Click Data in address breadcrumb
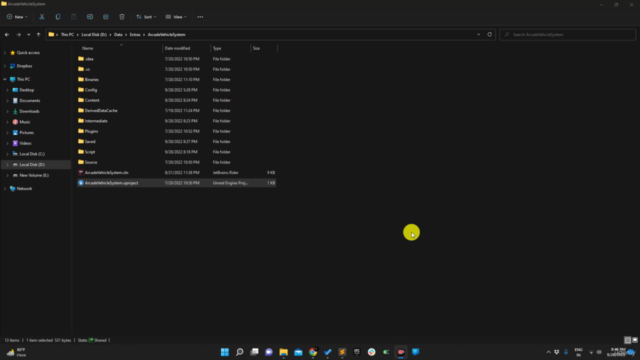 pyautogui.click(x=118, y=35)
